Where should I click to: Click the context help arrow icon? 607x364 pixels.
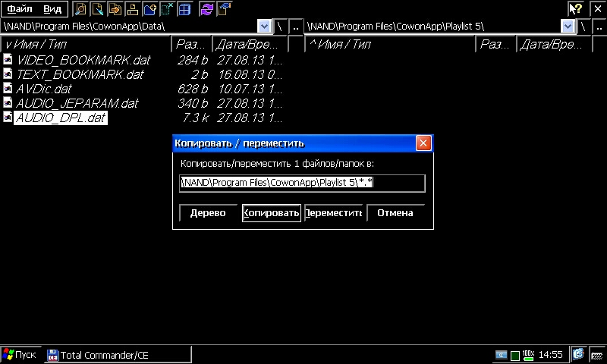[x=576, y=8]
